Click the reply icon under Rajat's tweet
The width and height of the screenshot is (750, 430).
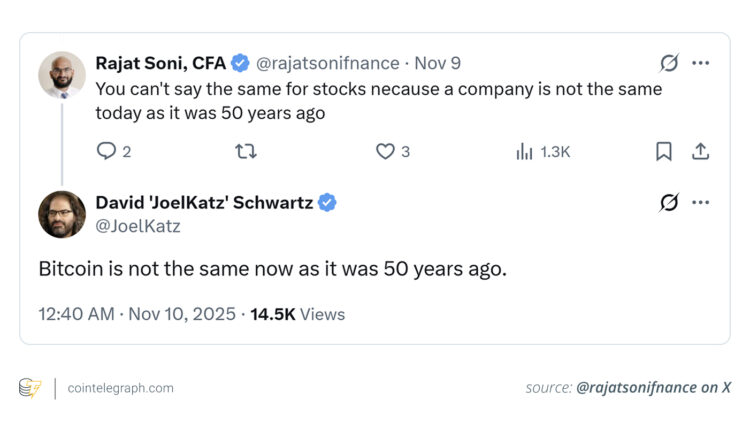point(107,151)
